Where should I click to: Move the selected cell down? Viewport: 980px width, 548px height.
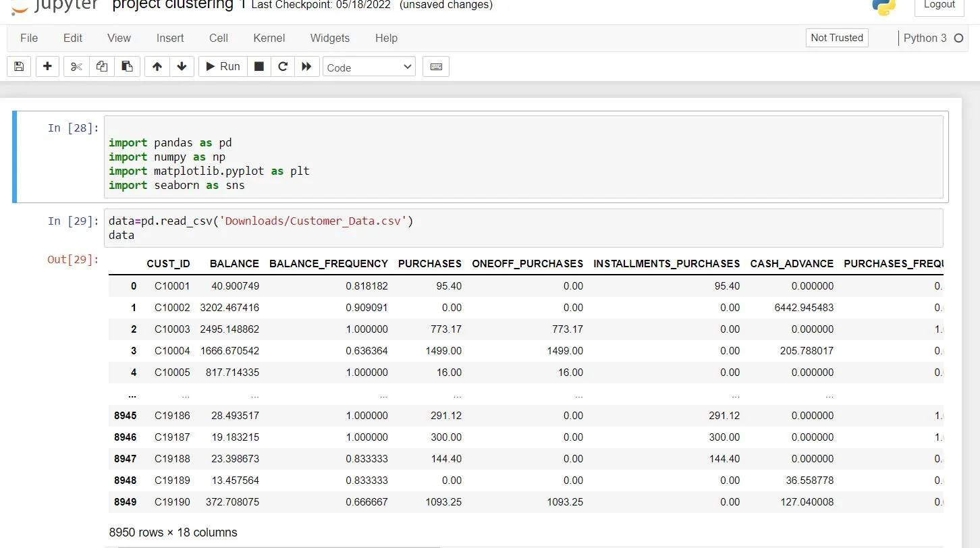point(182,67)
